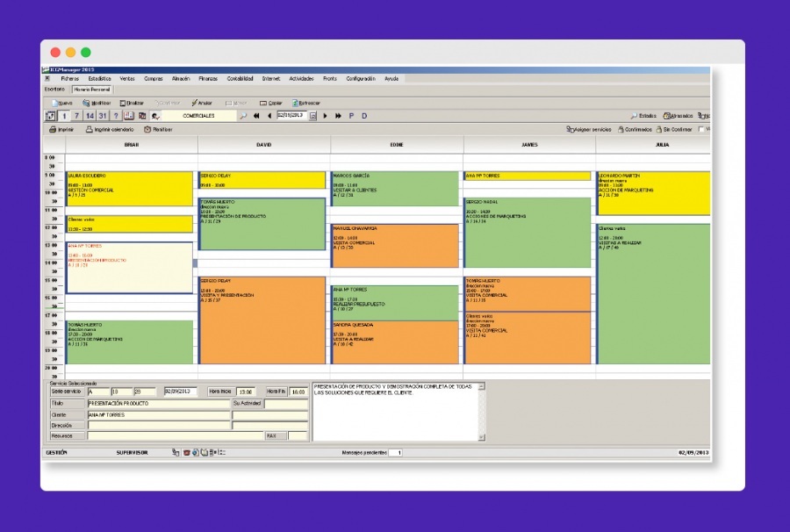Click the employee-check icon beside COMERCIALES
This screenshot has width=790, height=532.
(x=155, y=116)
